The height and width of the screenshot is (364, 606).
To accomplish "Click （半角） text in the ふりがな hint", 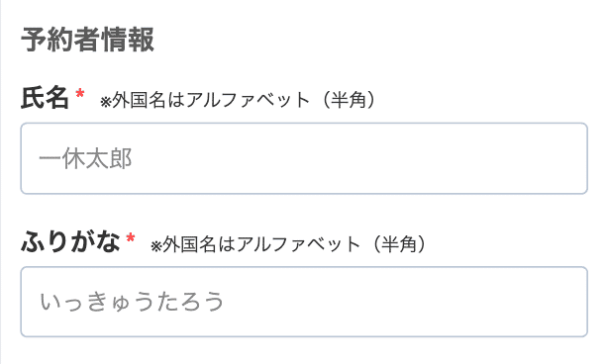I will click(398, 243).
